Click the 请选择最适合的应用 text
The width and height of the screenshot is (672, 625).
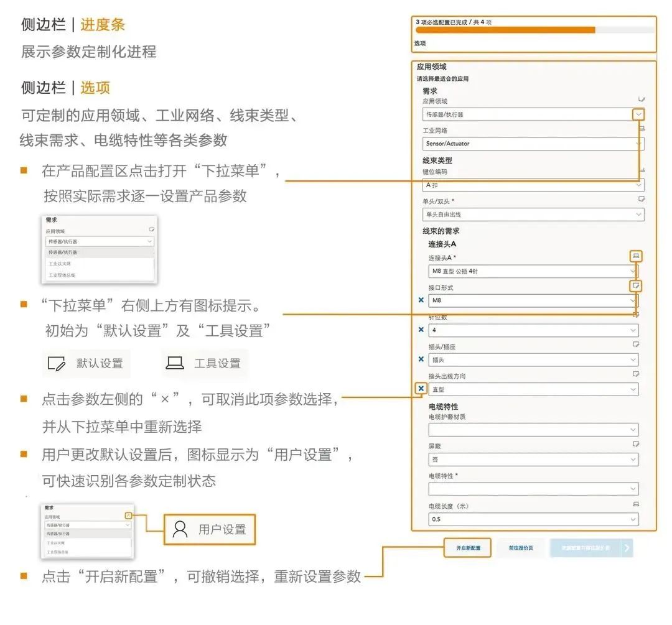point(443,79)
